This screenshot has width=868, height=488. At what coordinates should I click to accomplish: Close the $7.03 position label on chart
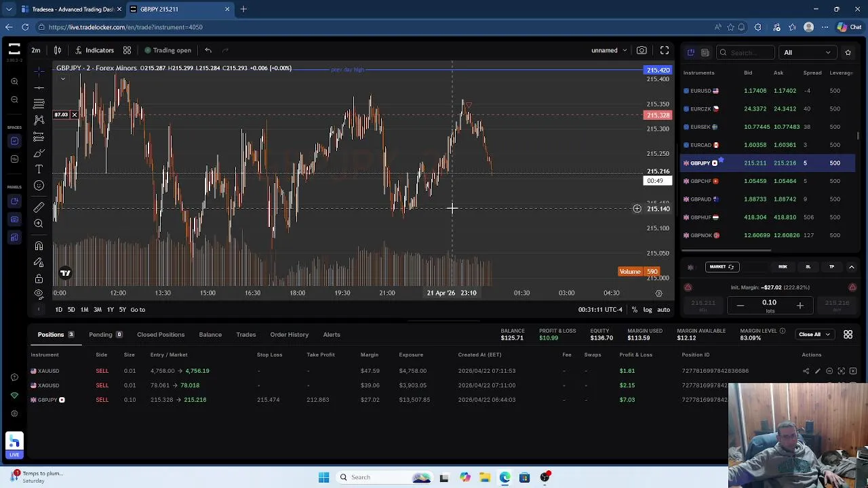coord(74,115)
